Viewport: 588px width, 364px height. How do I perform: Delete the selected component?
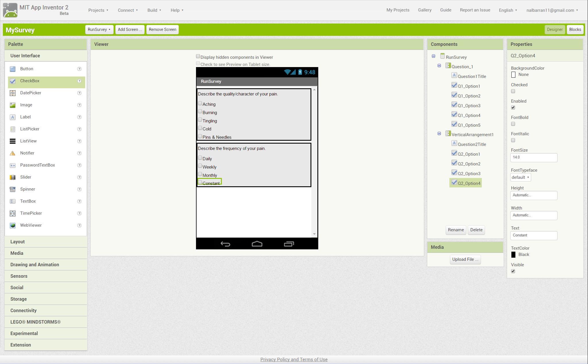pyautogui.click(x=476, y=230)
